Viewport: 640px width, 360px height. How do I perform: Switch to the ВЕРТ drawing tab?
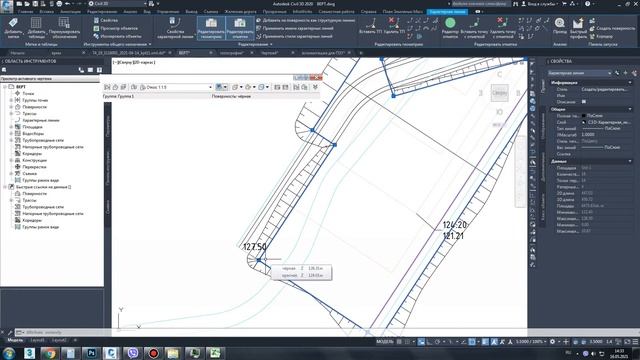(184, 53)
